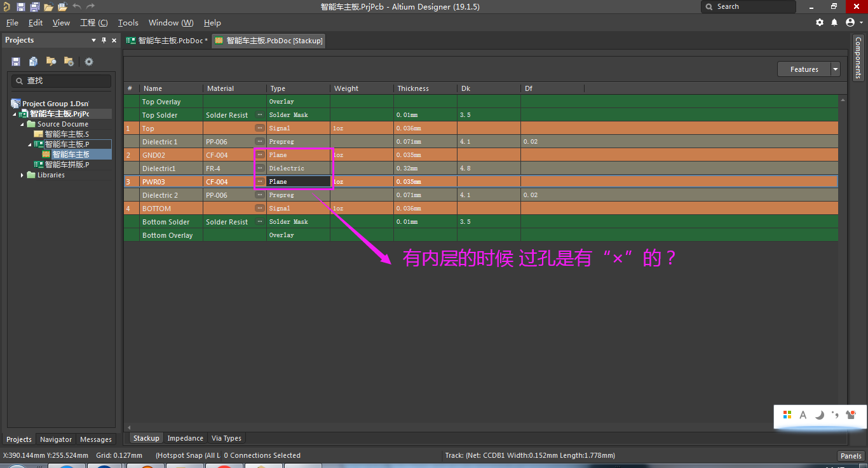
Task: Open the Type dropdown for PWR03 layer
Action: point(299,182)
